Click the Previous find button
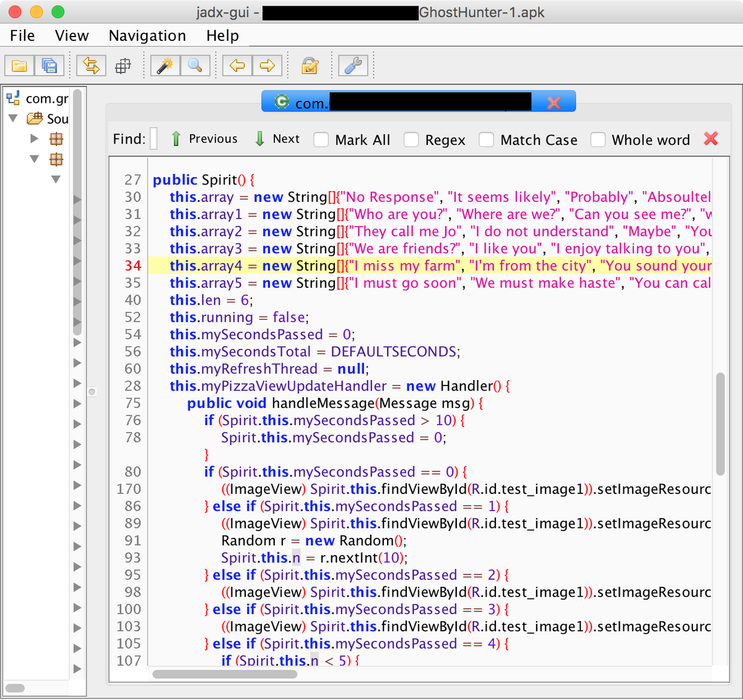Viewport: 743px width, 700px height. pyautogui.click(x=204, y=139)
